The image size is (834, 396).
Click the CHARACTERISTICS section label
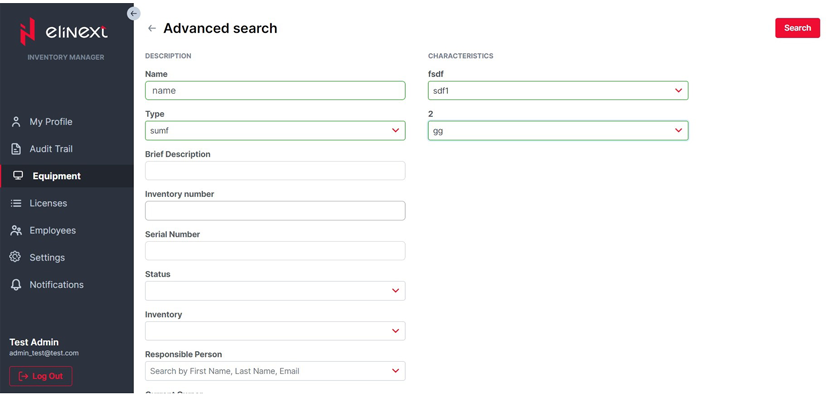(461, 56)
